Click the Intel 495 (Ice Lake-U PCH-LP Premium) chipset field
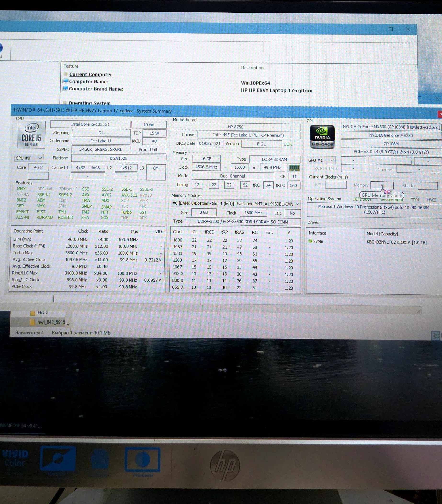 coord(249,135)
